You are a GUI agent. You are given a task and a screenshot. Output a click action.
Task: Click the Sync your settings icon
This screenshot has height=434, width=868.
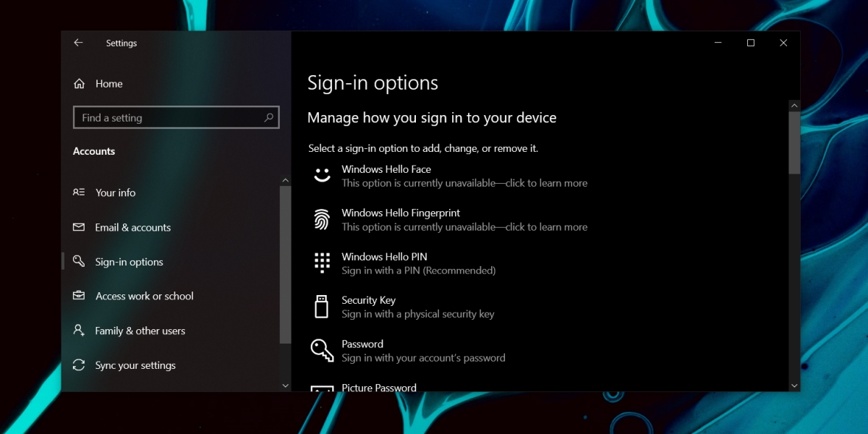coord(79,365)
